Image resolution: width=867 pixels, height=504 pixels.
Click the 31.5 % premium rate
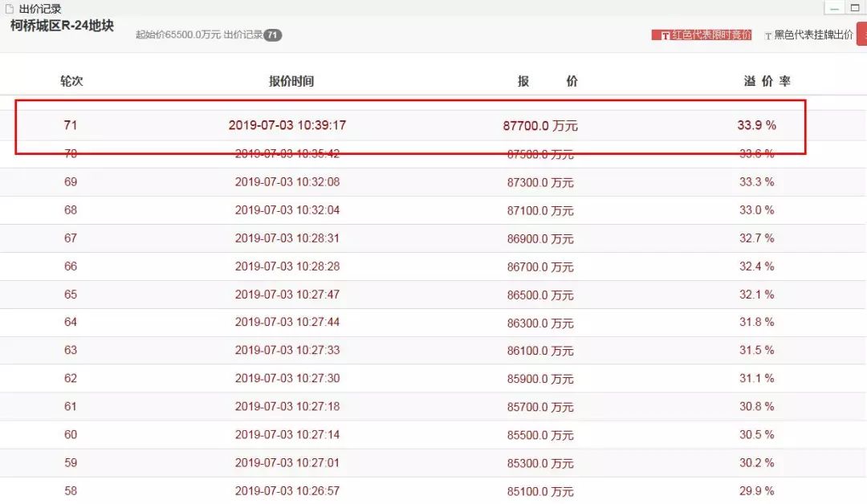click(x=756, y=350)
